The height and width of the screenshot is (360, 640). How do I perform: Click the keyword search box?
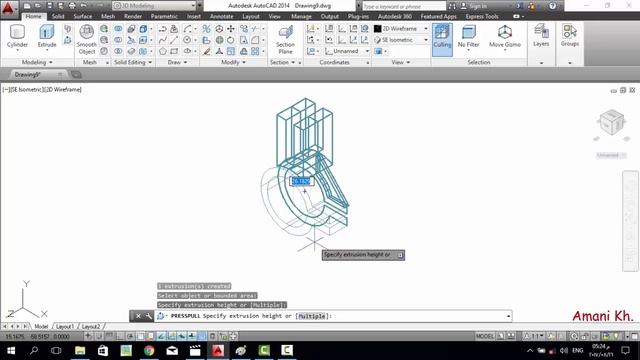[404, 6]
